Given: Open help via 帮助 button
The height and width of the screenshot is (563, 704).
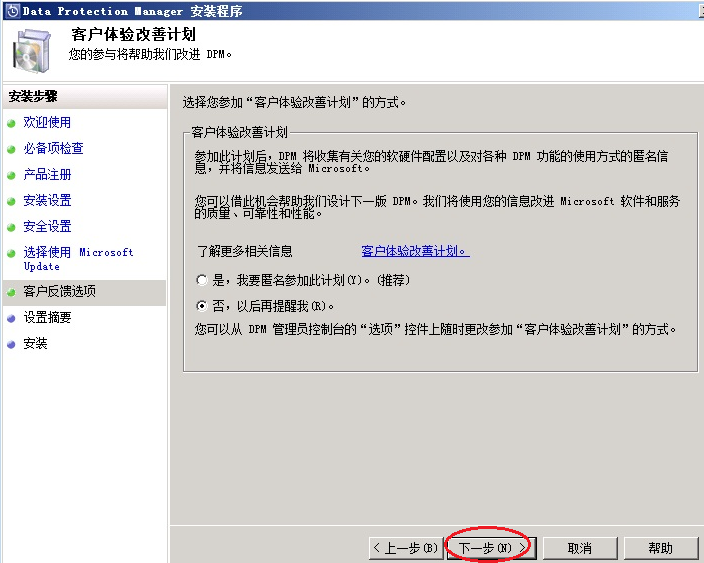Looking at the screenshot, I should click(x=660, y=548).
